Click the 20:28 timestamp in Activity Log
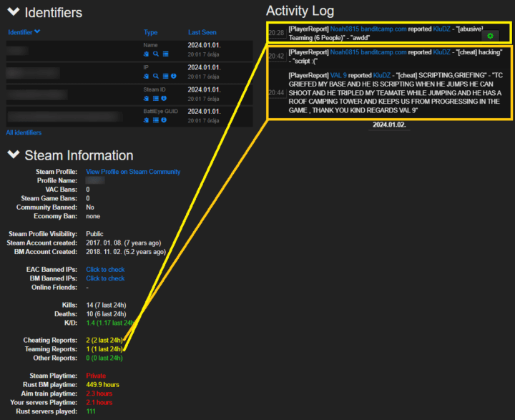 point(276,33)
